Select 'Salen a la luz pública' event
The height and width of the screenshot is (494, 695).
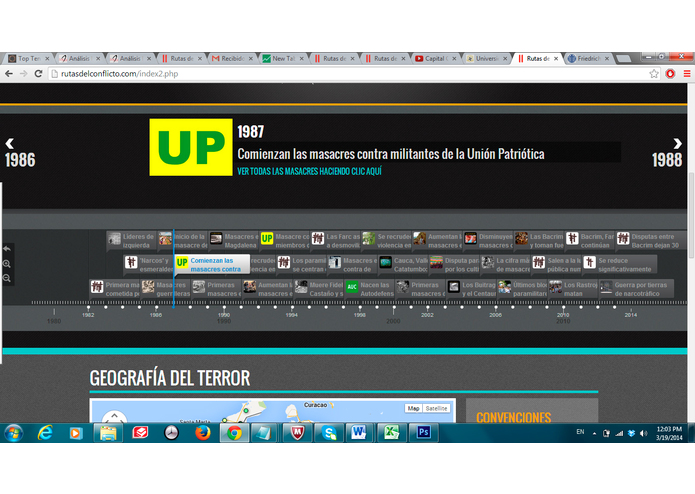[556, 265]
